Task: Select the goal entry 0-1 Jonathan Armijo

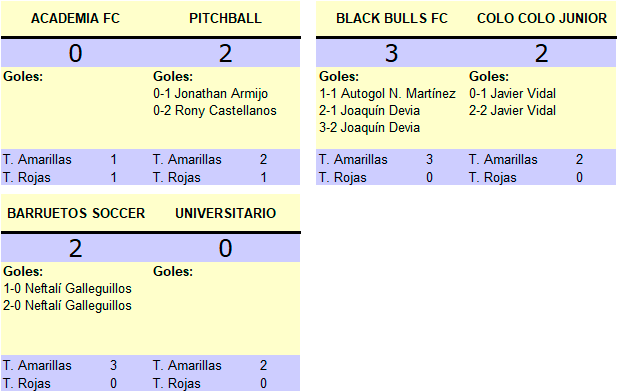Action: [x=211, y=94]
